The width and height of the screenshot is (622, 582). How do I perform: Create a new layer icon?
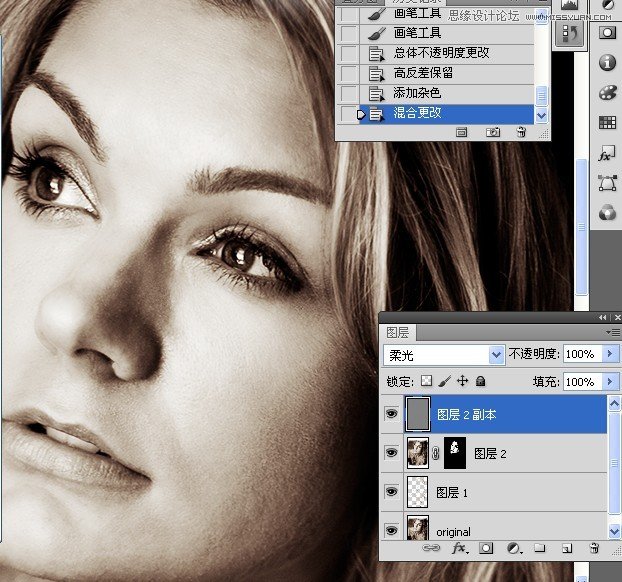click(x=567, y=548)
